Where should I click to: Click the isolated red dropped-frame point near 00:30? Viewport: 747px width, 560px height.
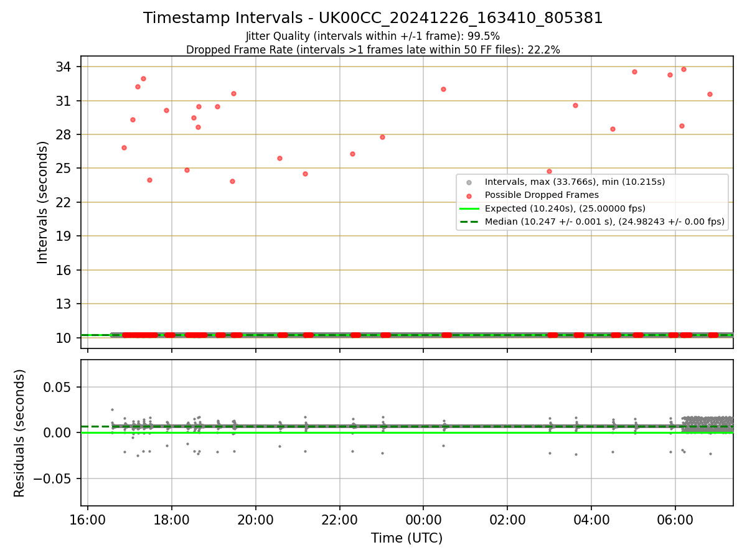(x=443, y=89)
